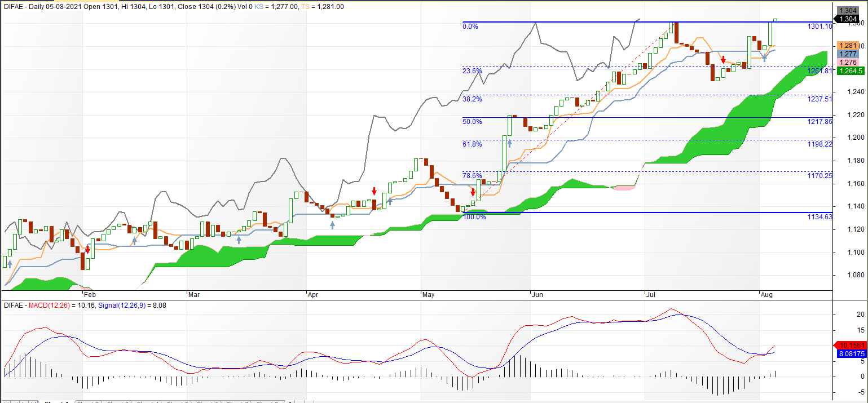Viewport: 868px width, 403px height.
Task: Click the 0.0% Fibonacci level label
Action: [470, 26]
